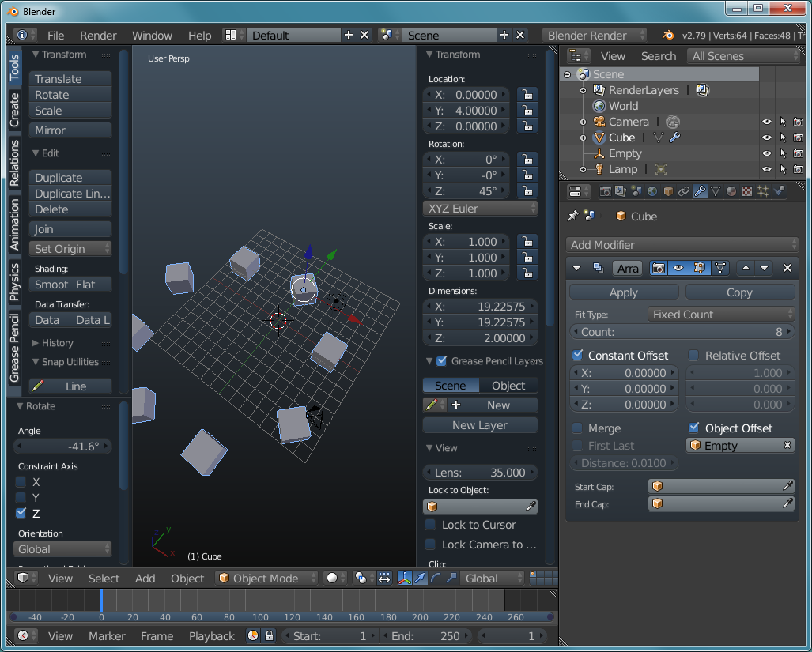The width and height of the screenshot is (812, 652).
Task: Open the Object properties tab orange cube icon
Action: [x=668, y=191]
